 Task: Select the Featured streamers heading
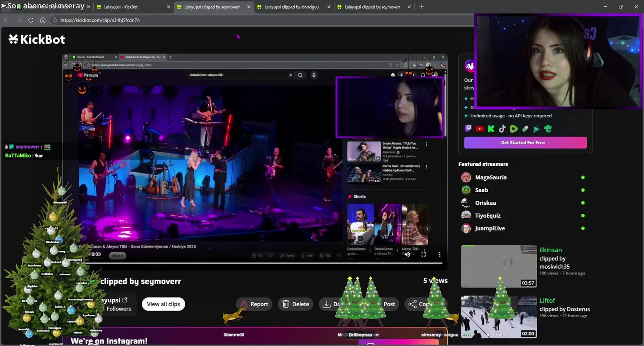pyautogui.click(x=483, y=164)
